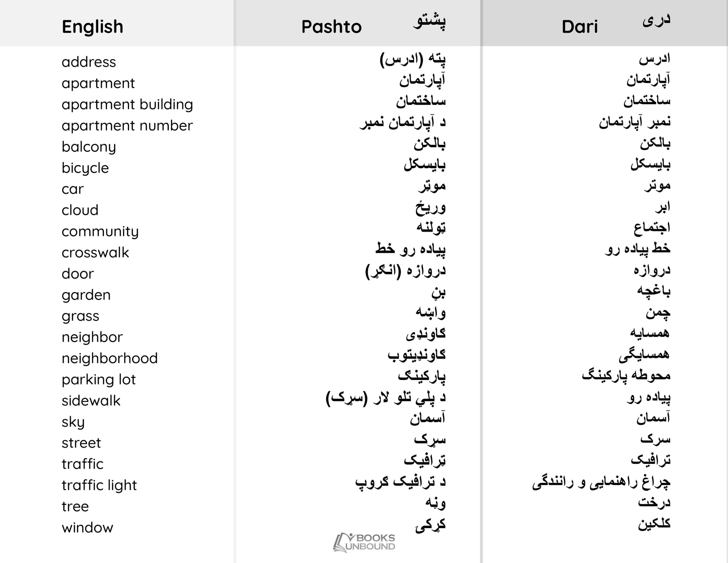The width and height of the screenshot is (728, 563).
Task: Select the word "apartment building"
Action: click(x=127, y=104)
